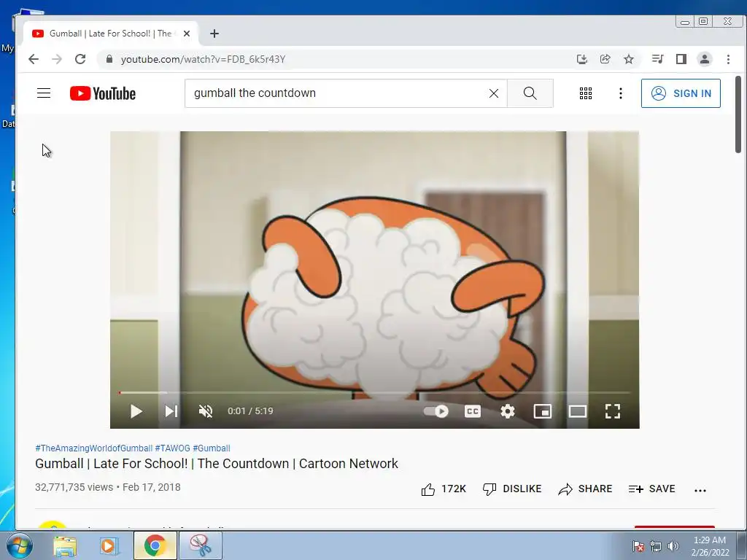Enter full screen mode
Viewport: 747px width, 560px height.
(x=613, y=411)
